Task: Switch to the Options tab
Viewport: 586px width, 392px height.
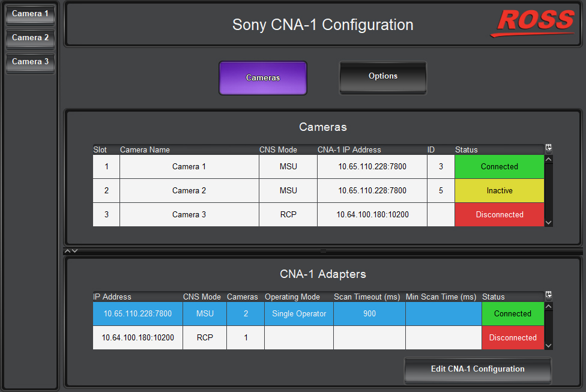Action: click(383, 77)
